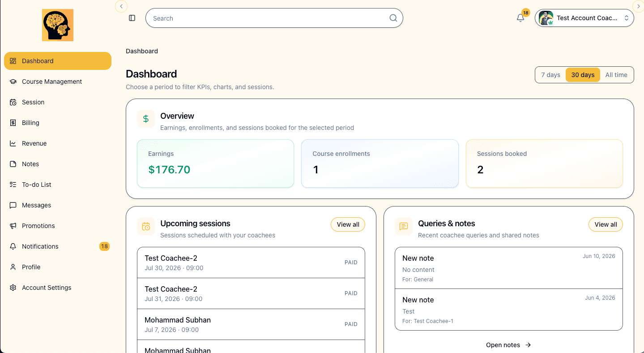Viewport: 644px width, 353px height.
Task: Click View all for Upcoming sessions
Action: [348, 224]
